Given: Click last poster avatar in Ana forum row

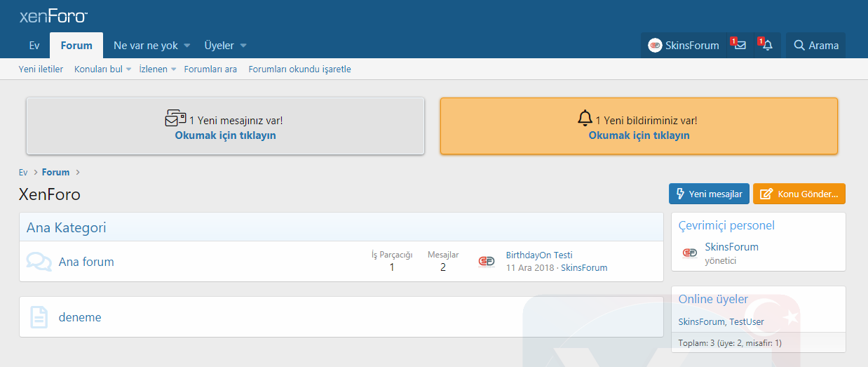Looking at the screenshot, I should click(x=486, y=261).
